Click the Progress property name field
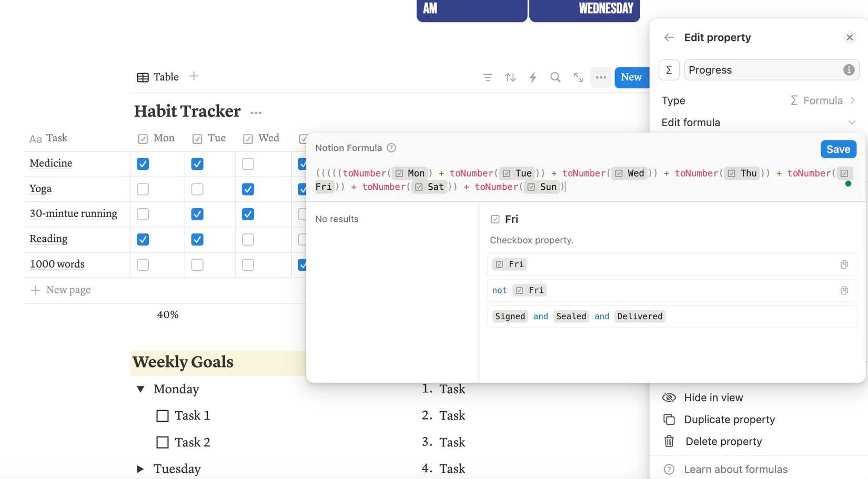The height and width of the screenshot is (479, 868). [x=763, y=70]
